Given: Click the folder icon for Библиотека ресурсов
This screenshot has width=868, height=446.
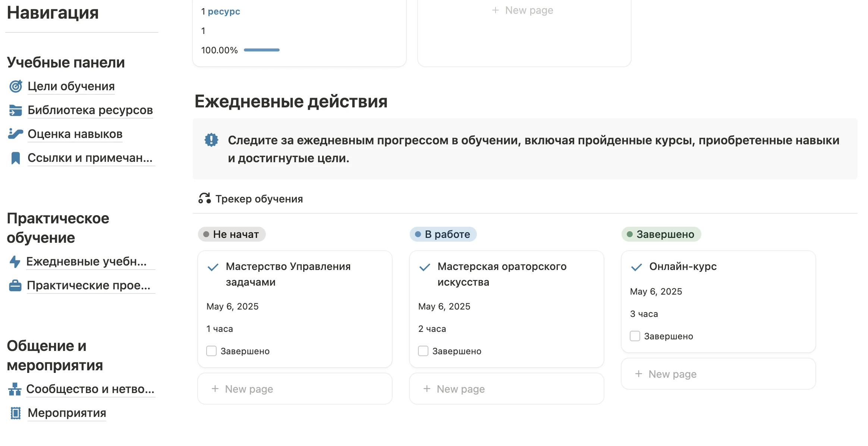Looking at the screenshot, I should (15, 110).
